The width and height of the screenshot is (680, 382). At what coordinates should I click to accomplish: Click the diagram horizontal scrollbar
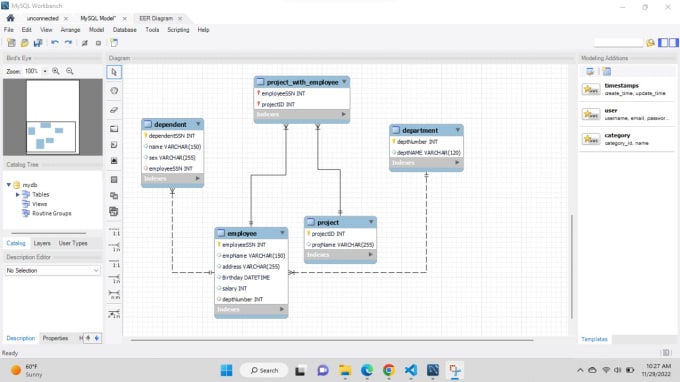pyautogui.click(x=332, y=340)
